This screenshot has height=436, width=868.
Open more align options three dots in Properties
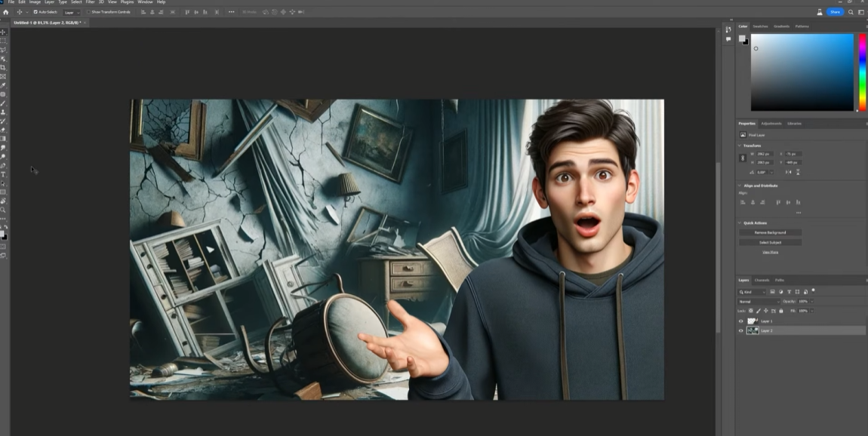click(799, 213)
